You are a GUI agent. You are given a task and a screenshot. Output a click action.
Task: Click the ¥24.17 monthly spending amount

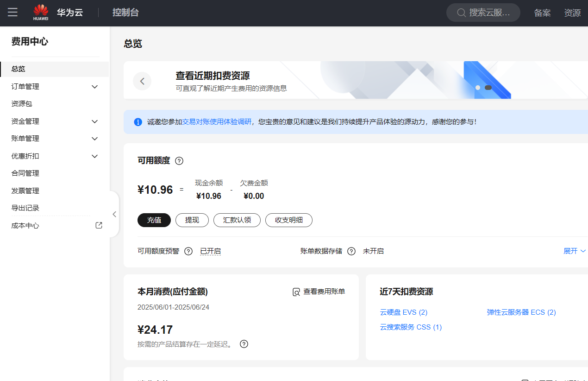(155, 330)
